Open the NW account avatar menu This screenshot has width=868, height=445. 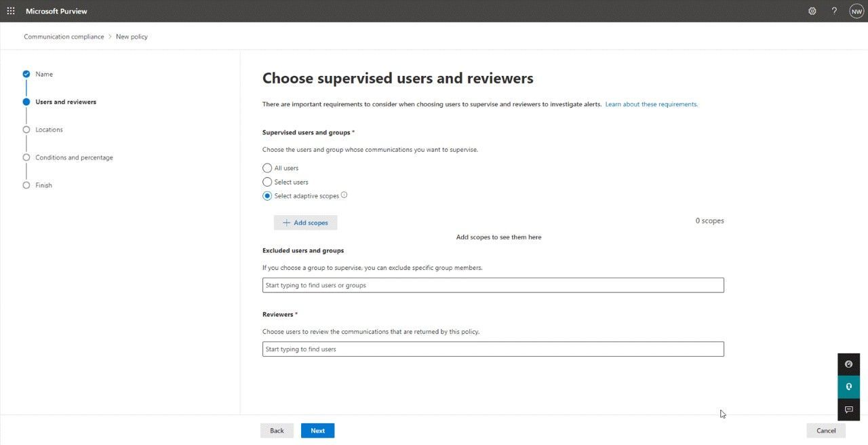click(x=856, y=11)
